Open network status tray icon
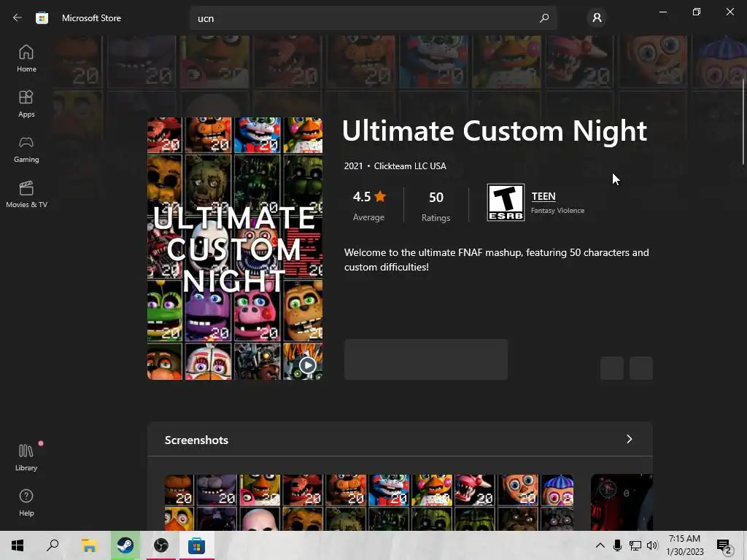Viewport: 747px width, 560px height. pos(635,545)
